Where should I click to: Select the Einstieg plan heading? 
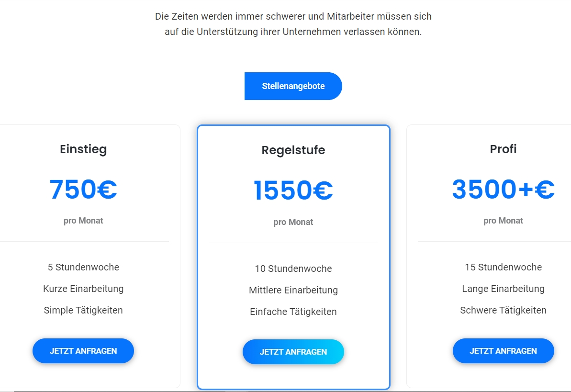click(83, 149)
